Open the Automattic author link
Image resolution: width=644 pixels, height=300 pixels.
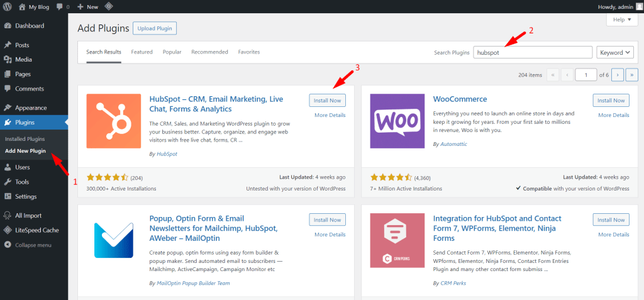click(x=453, y=144)
